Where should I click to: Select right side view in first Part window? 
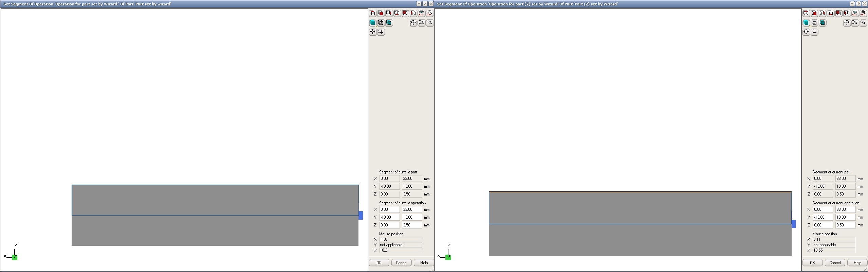[x=389, y=13]
